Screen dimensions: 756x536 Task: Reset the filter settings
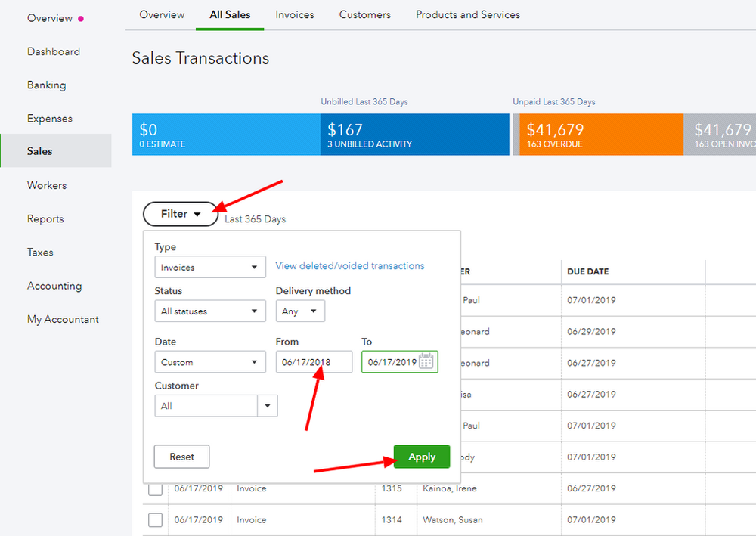coord(181,457)
